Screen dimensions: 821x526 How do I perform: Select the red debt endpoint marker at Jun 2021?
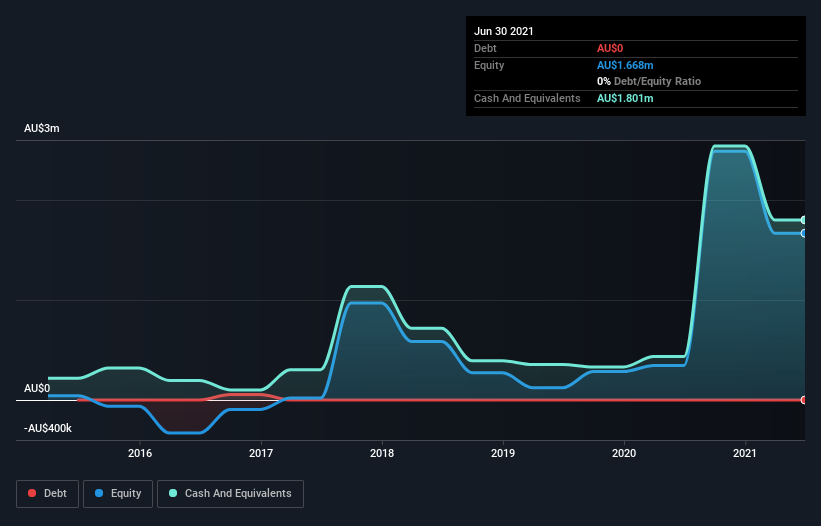(804, 400)
